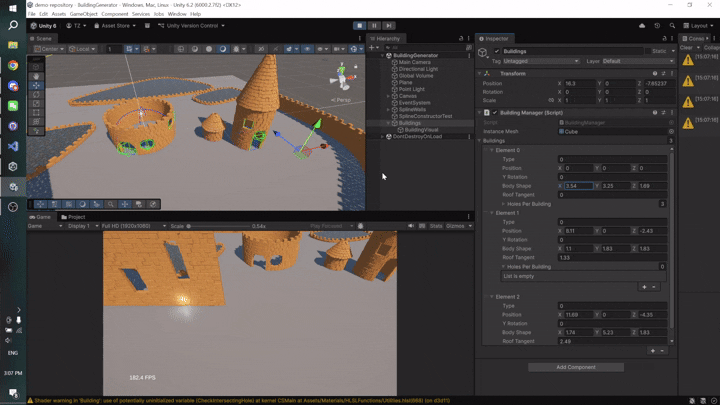Open the Layer dropdown showing Default
The image size is (720, 405).
coord(636,61)
